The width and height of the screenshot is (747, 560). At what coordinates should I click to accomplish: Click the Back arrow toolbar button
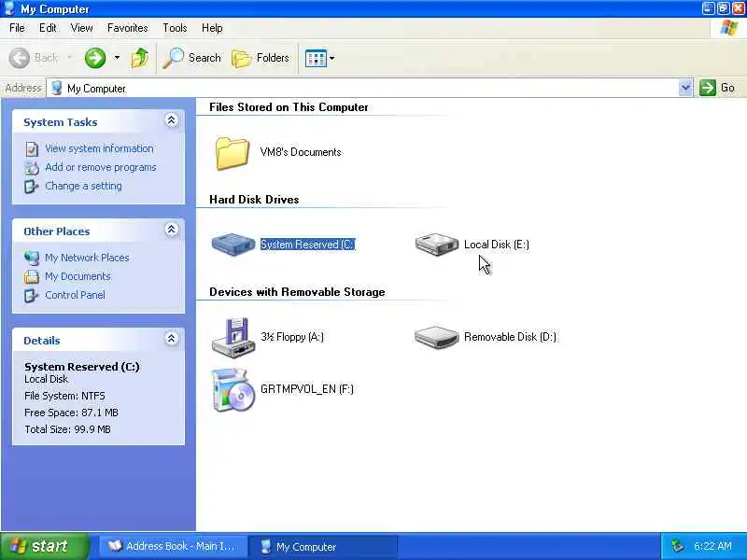pos(34,58)
